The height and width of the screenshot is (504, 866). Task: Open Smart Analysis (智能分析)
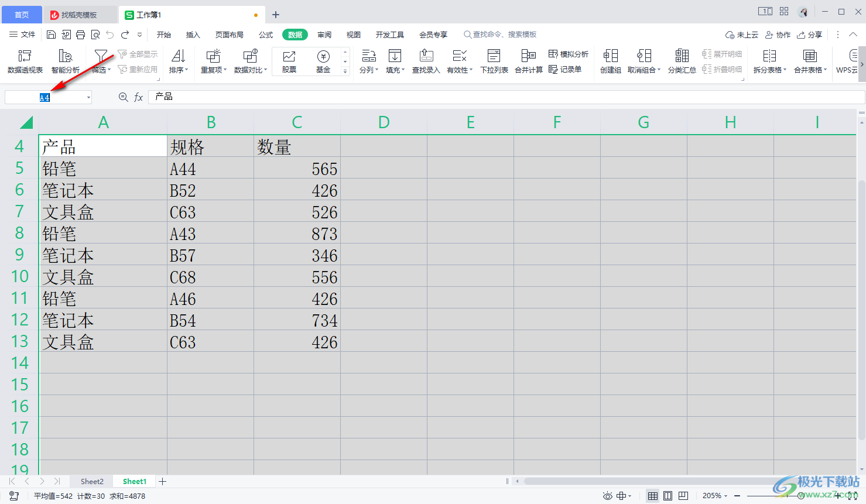pyautogui.click(x=66, y=61)
